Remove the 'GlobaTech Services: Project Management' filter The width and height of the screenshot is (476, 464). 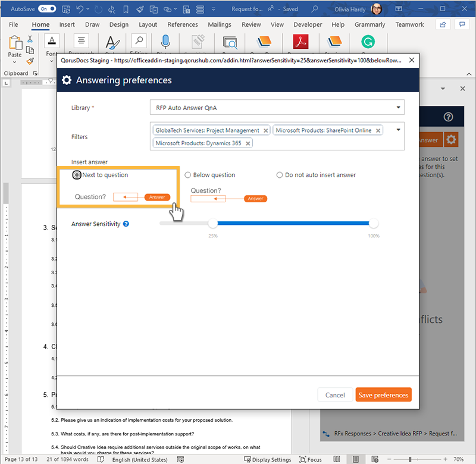tap(265, 130)
